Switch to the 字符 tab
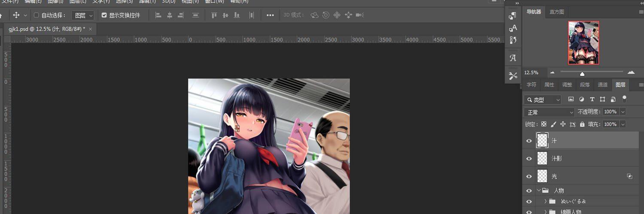 point(532,85)
